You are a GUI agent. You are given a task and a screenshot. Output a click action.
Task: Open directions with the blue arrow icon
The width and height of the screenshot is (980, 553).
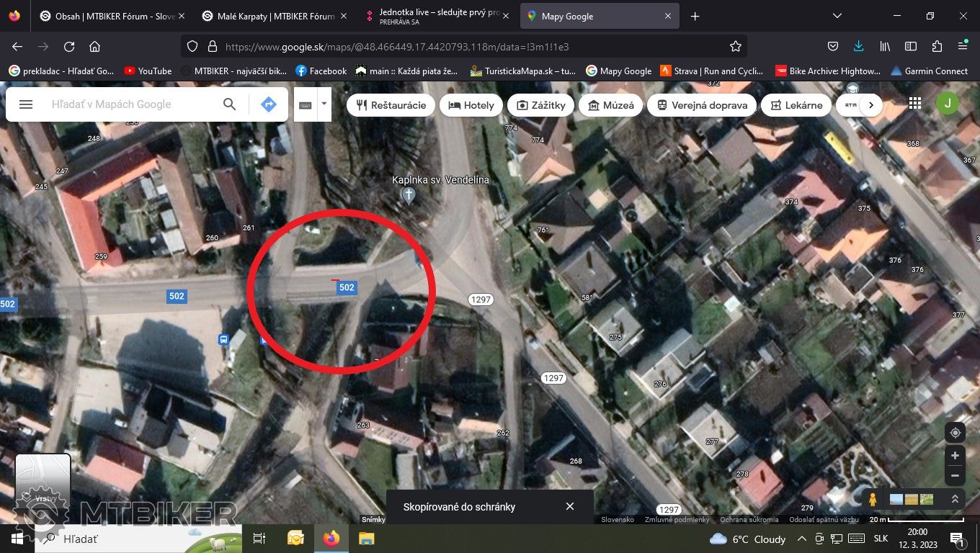(268, 104)
